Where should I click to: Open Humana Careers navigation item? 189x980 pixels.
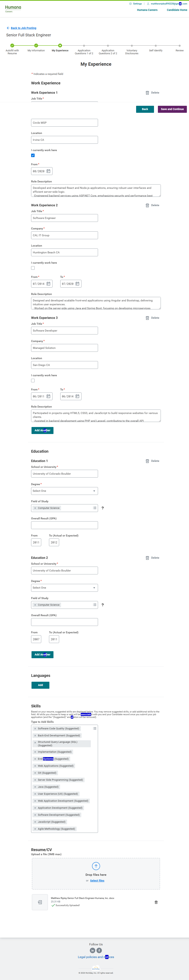[x=147, y=10]
